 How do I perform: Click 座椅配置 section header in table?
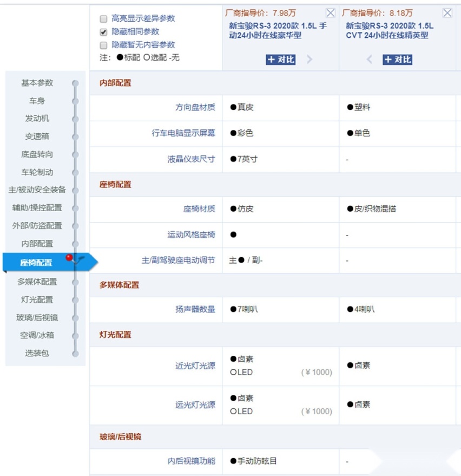(x=115, y=184)
